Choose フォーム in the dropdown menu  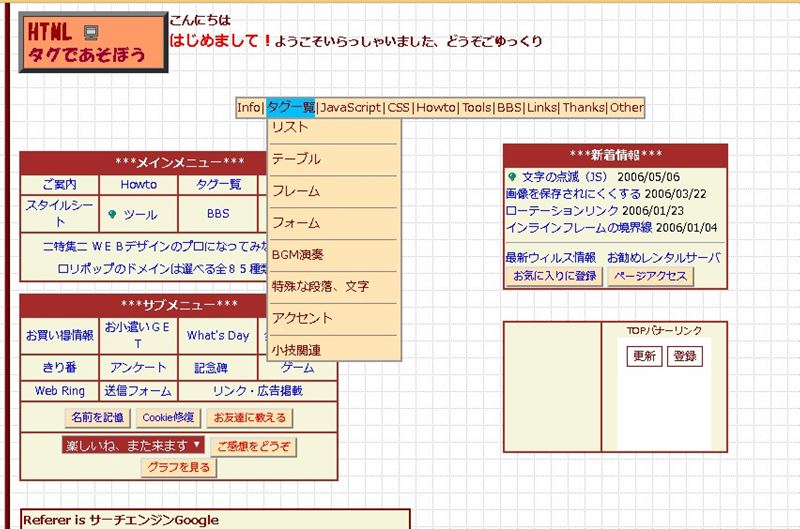(296, 222)
